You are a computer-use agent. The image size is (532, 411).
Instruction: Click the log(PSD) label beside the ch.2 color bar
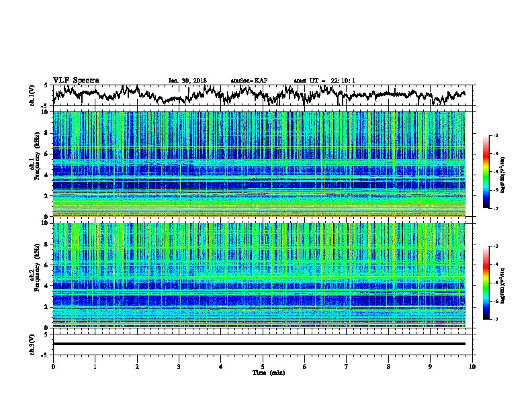coord(502,285)
